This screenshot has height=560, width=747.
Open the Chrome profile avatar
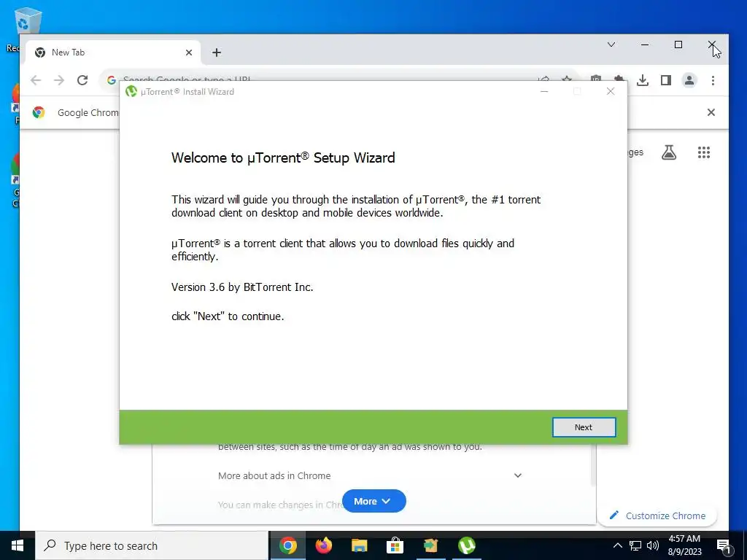click(689, 80)
